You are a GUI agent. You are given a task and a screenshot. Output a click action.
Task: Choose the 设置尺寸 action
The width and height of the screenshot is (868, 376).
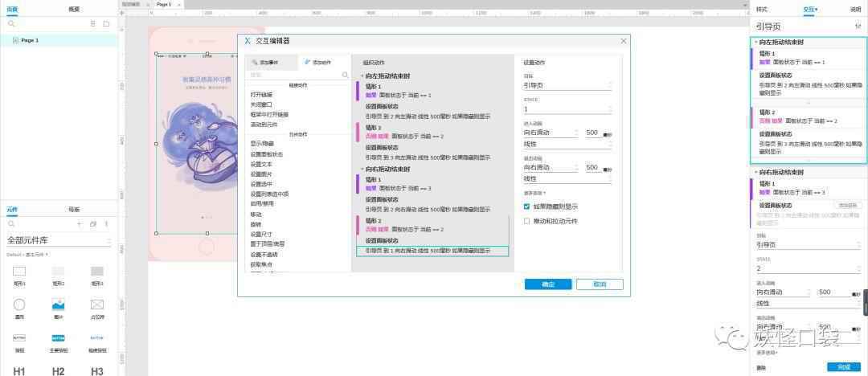click(261, 235)
